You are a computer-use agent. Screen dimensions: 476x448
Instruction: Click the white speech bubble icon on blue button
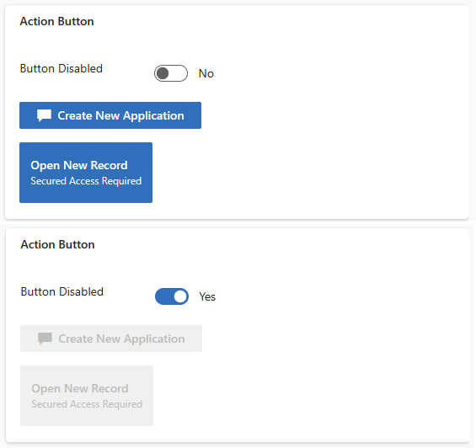pyautogui.click(x=44, y=115)
